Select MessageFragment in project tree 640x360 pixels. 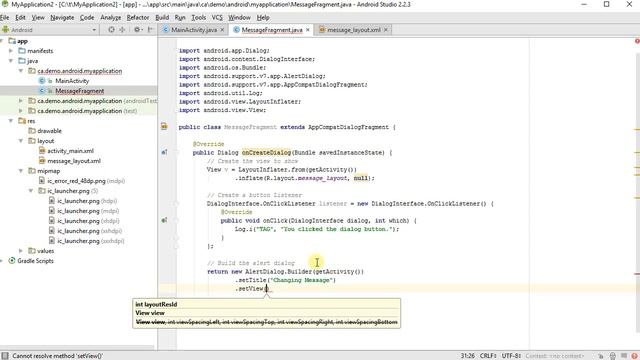point(80,91)
